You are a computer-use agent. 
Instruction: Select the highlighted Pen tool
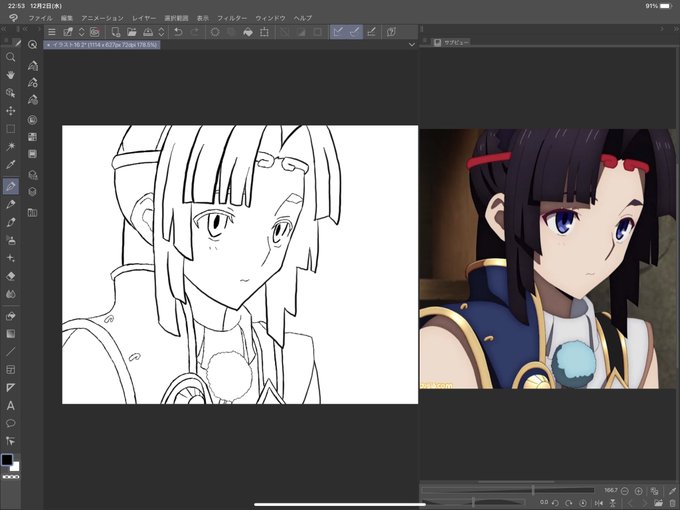(11, 186)
